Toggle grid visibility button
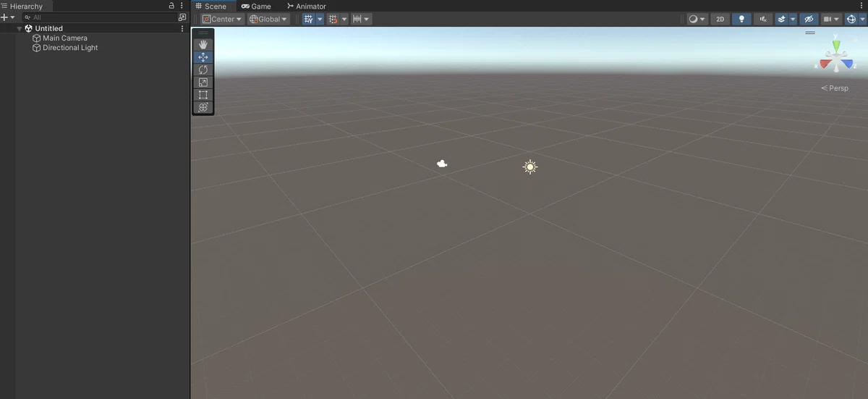Image resolution: width=868 pixels, height=399 pixels. point(309,19)
